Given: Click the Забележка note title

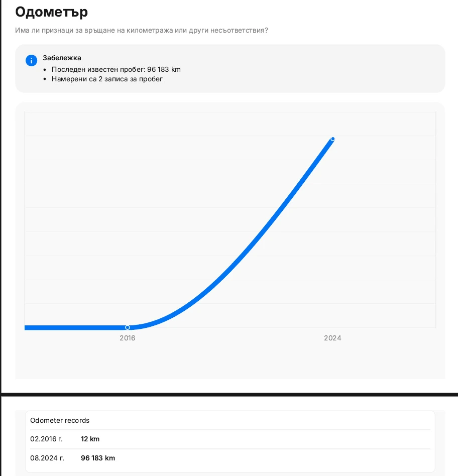Looking at the screenshot, I should tap(62, 58).
